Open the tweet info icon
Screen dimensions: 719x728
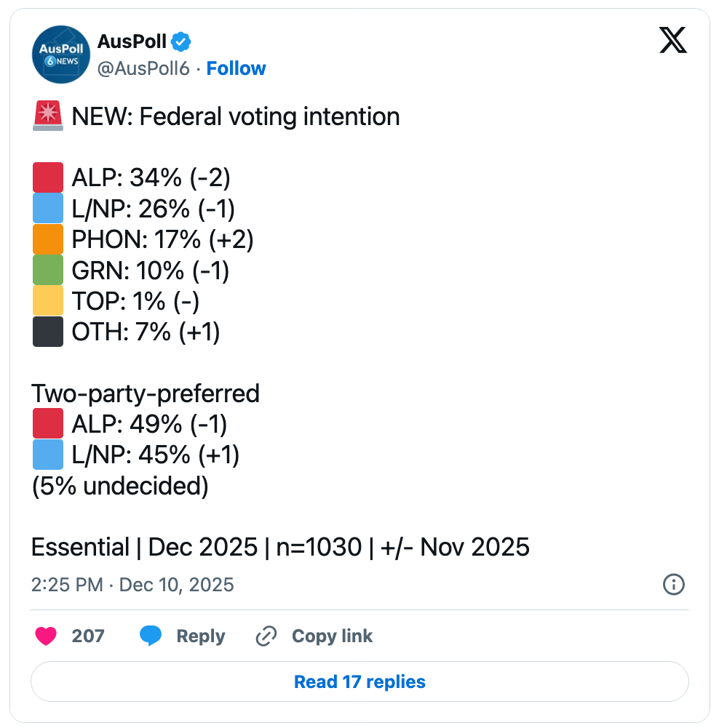[x=674, y=584]
